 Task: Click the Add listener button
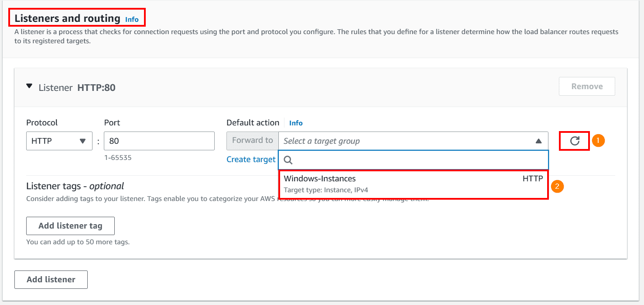coord(51,279)
